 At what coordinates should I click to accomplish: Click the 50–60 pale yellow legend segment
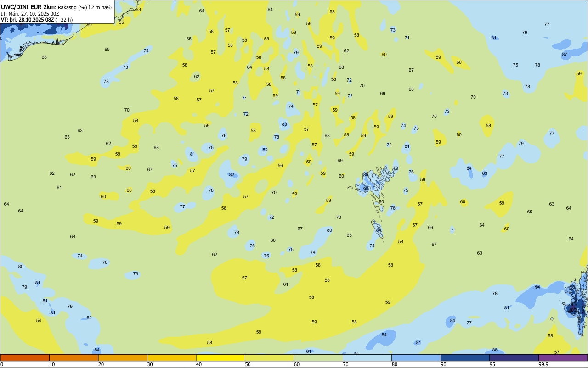tap(269, 357)
